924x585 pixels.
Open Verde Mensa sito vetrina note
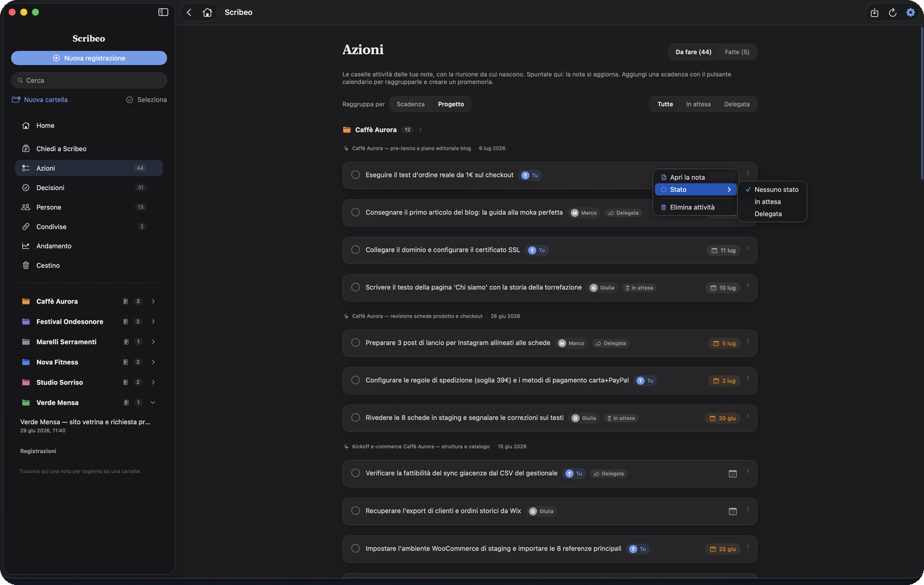89,425
